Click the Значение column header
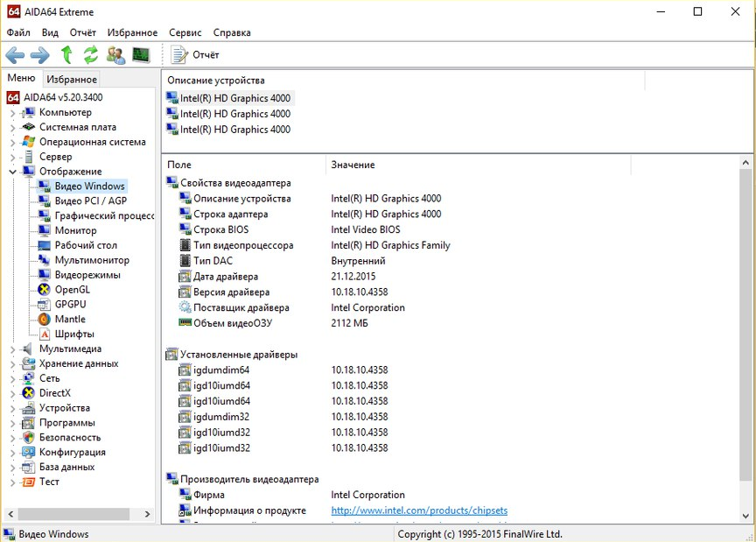This screenshot has height=542, width=756. coord(478,165)
